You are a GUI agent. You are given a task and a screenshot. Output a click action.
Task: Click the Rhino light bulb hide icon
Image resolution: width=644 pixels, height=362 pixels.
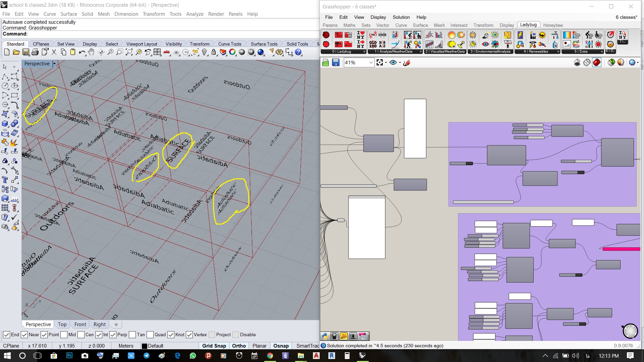pos(204,52)
